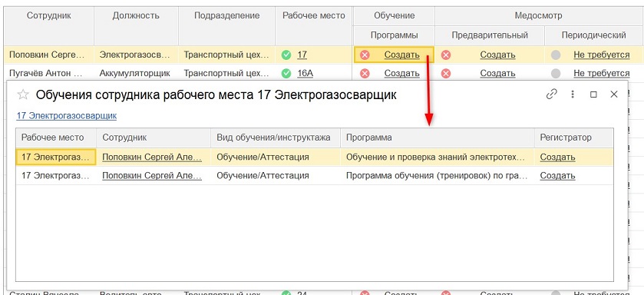Maximize the training dialog window

593,94
